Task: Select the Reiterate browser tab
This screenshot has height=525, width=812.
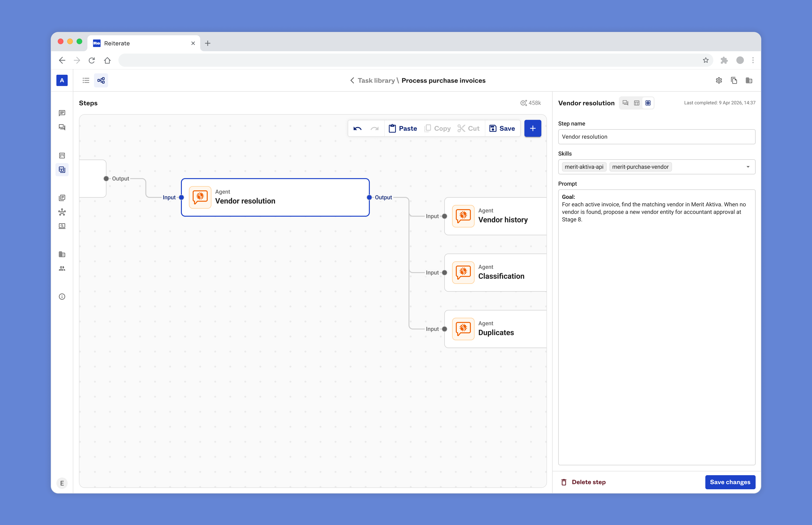Action: (144, 43)
